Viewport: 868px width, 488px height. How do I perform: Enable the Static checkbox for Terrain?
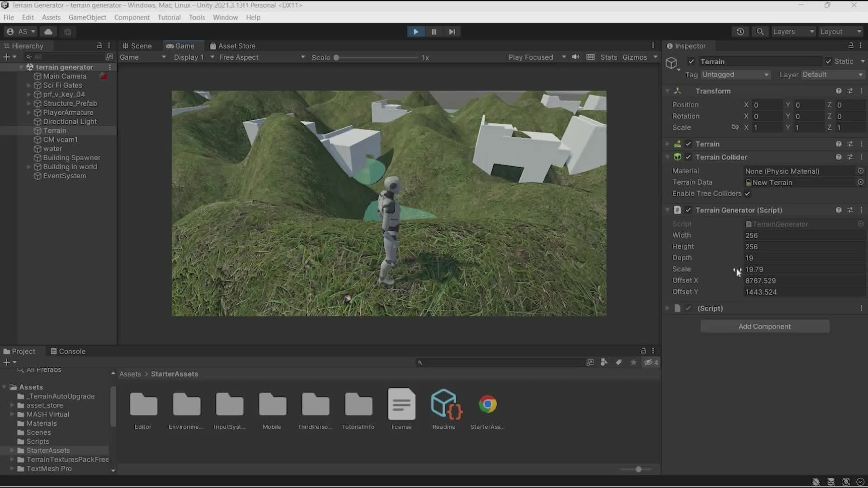pyautogui.click(x=829, y=61)
